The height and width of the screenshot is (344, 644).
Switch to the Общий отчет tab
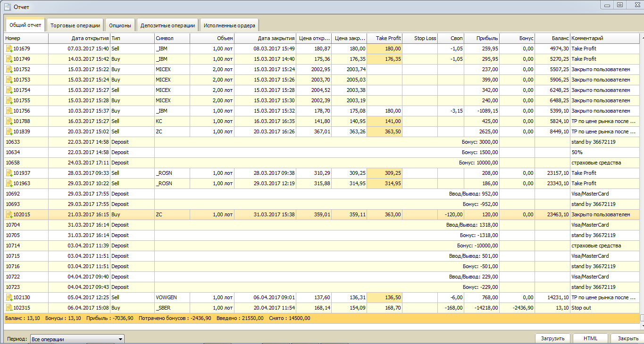pos(25,25)
